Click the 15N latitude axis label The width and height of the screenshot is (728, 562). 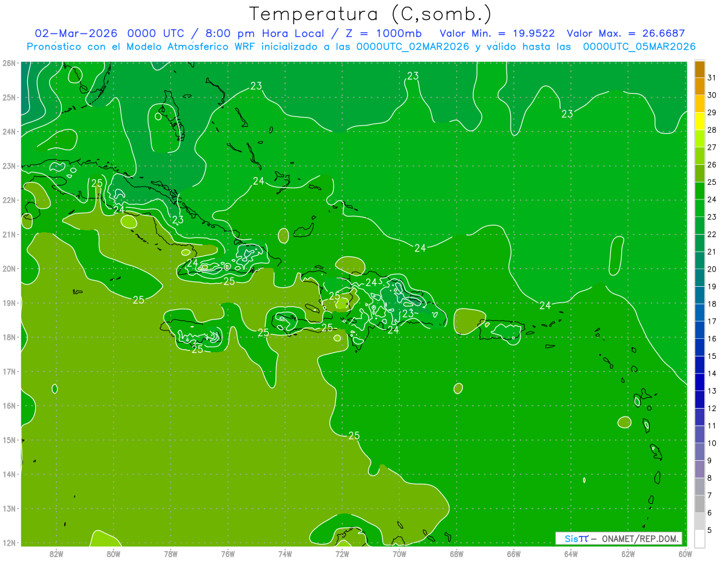pyautogui.click(x=8, y=440)
